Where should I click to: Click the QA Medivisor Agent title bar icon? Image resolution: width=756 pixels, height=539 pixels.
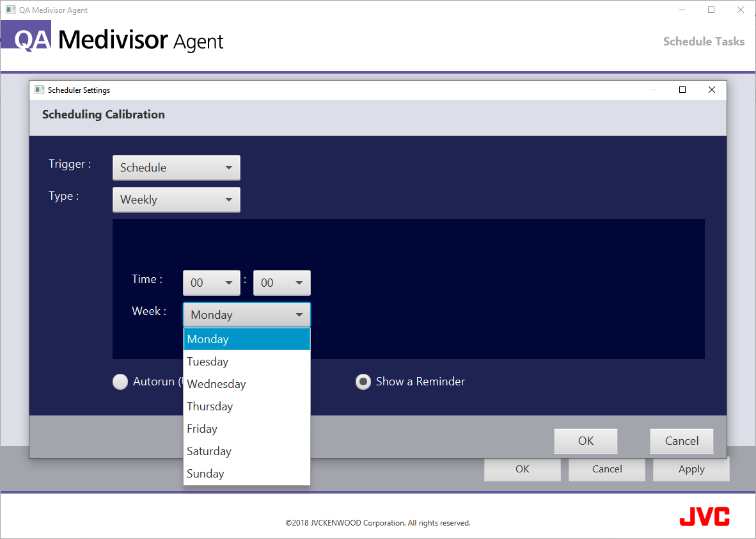11,10
